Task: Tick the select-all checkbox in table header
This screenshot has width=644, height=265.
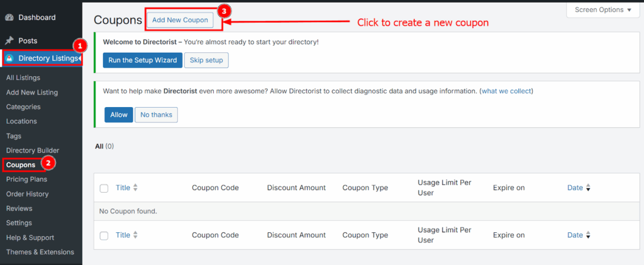Action: pos(104,188)
